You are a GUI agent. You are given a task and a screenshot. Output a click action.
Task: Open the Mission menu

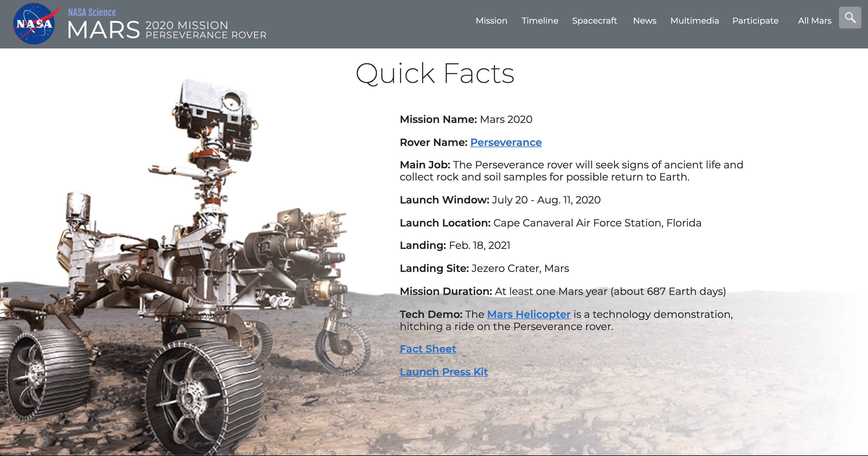(x=491, y=21)
